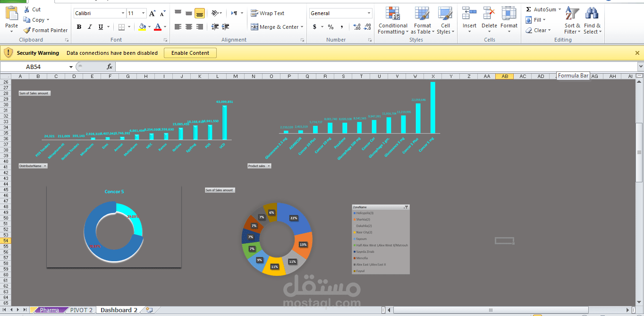Cut the selection with scissors icon
The image size is (644, 316).
pos(26,9)
